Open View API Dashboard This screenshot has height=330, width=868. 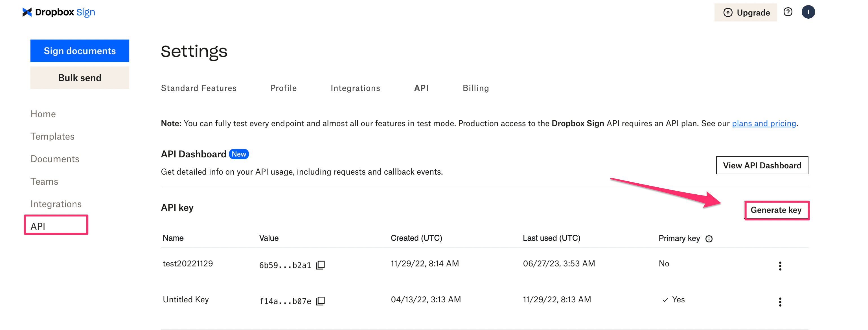[x=762, y=165]
